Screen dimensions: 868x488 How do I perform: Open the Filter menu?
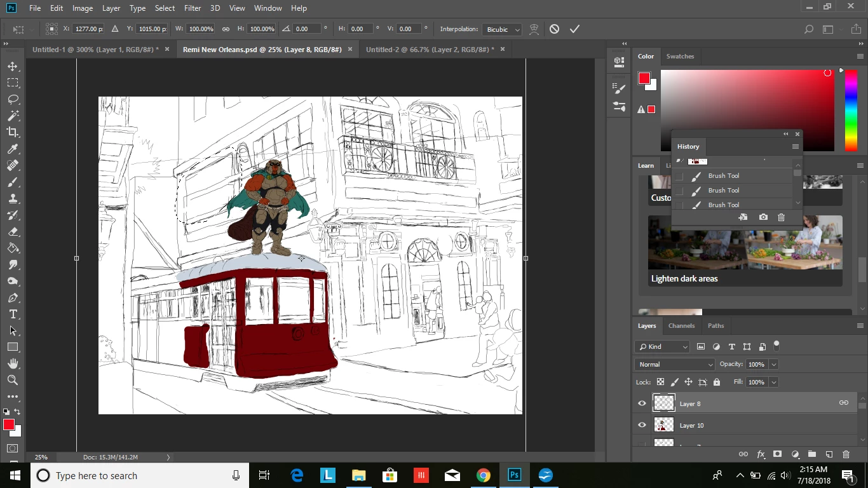pos(192,8)
